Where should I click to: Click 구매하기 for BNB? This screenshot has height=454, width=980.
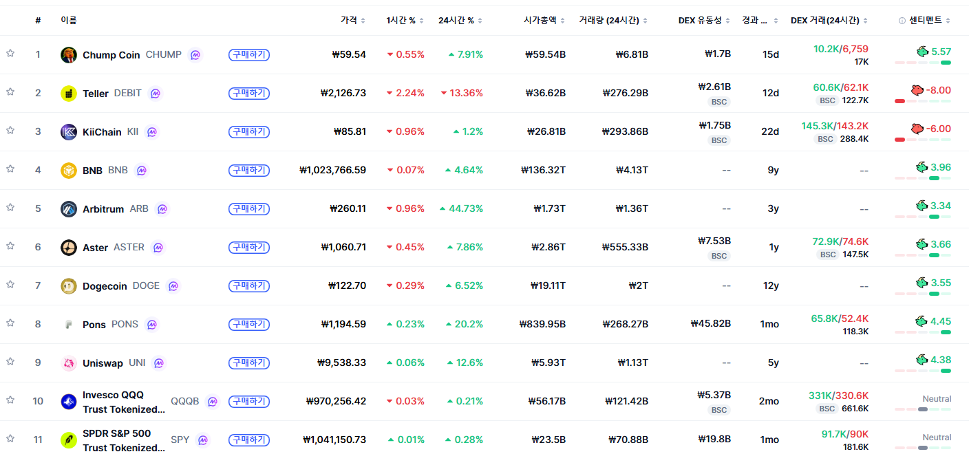click(x=249, y=170)
